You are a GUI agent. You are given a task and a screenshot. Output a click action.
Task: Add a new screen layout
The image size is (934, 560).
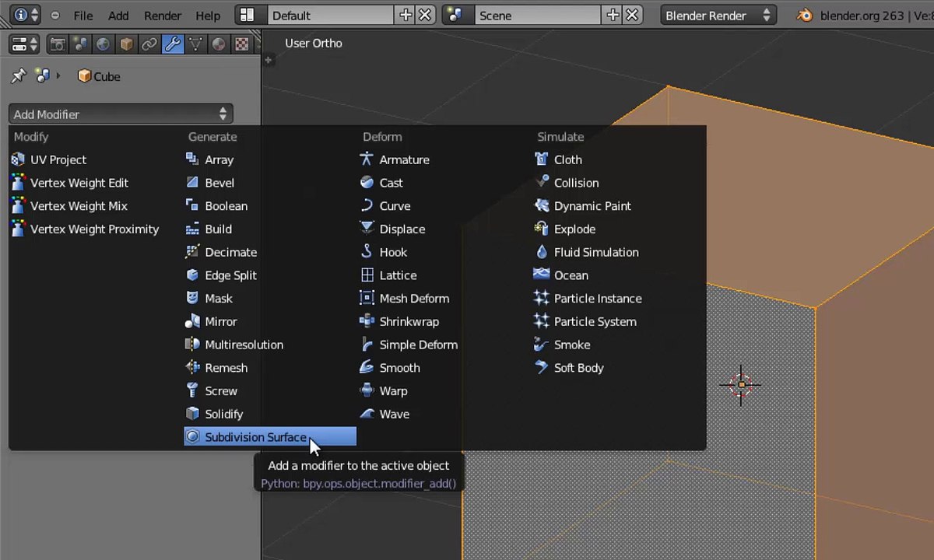406,15
